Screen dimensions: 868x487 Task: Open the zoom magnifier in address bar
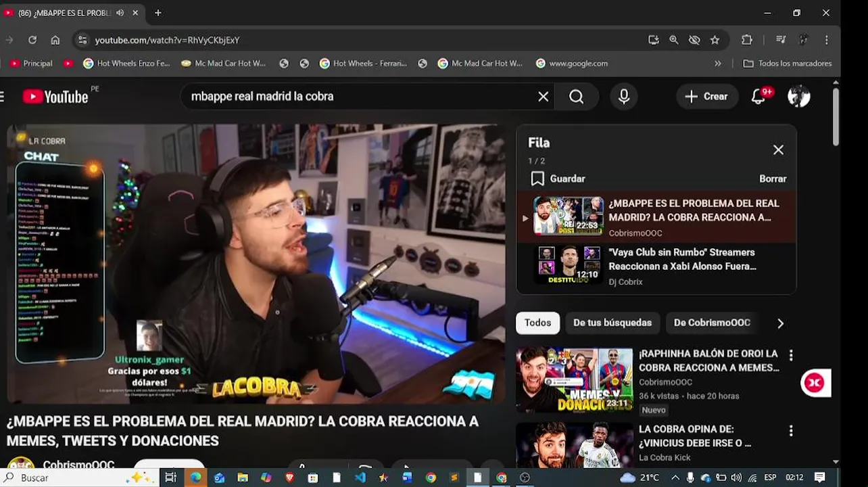pyautogui.click(x=674, y=40)
